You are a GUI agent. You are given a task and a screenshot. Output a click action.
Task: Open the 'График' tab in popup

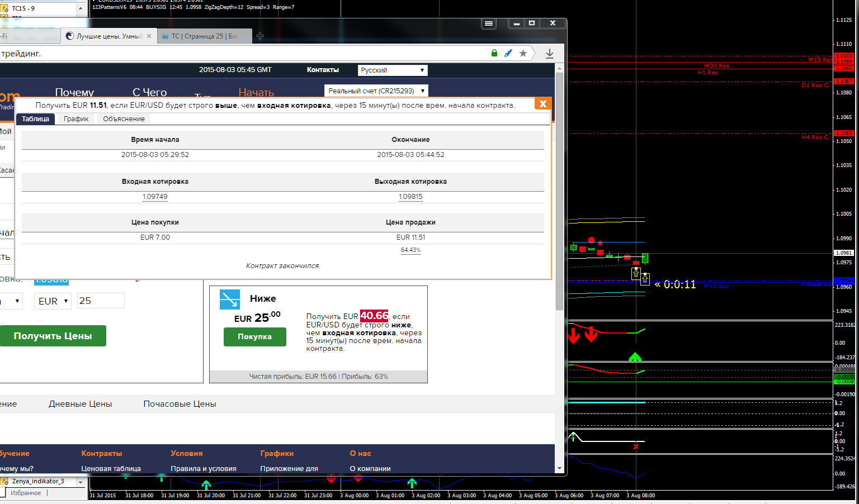tap(76, 119)
